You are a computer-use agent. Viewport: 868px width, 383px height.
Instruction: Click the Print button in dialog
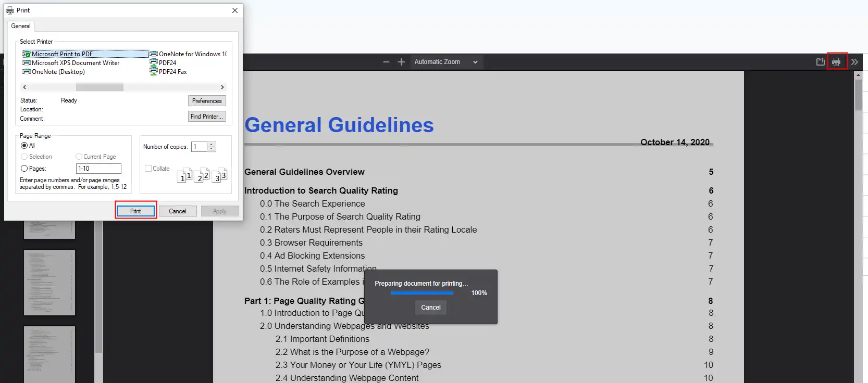(135, 211)
